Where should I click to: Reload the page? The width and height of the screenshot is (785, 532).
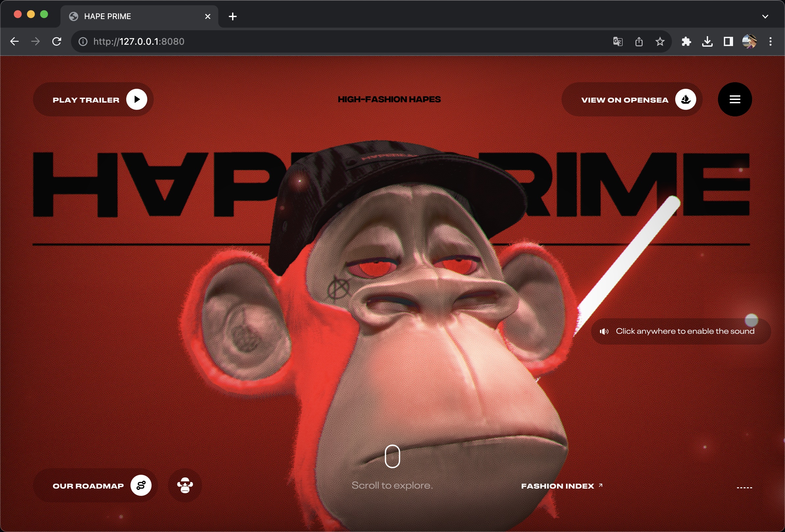click(57, 41)
